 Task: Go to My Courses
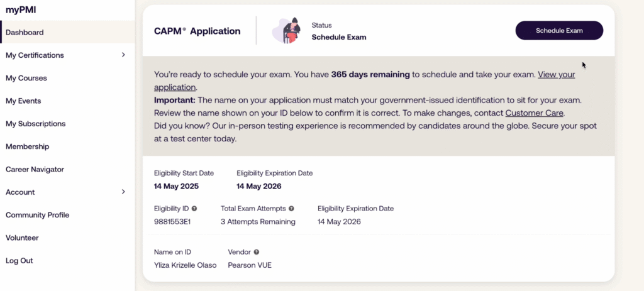pos(26,79)
